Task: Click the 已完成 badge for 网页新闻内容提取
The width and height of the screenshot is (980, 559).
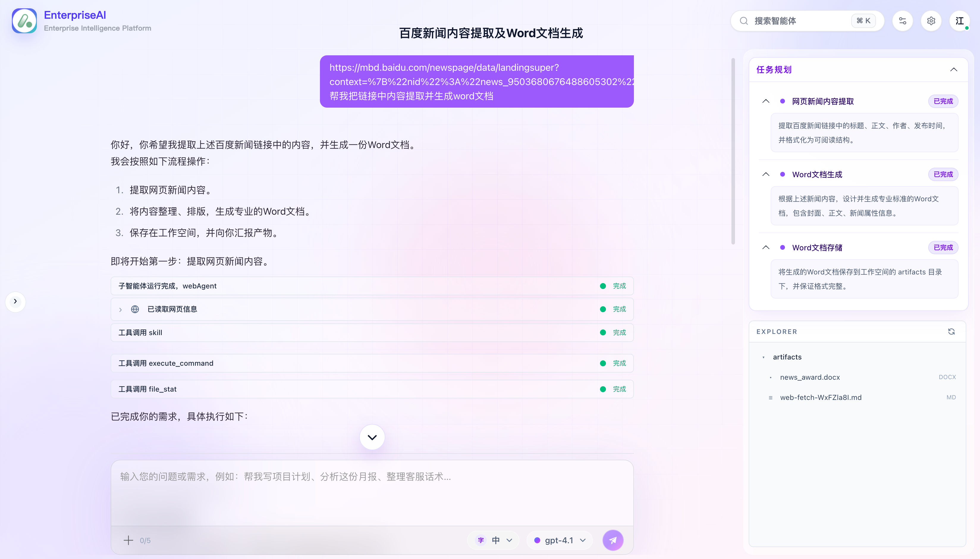Action: click(x=943, y=101)
